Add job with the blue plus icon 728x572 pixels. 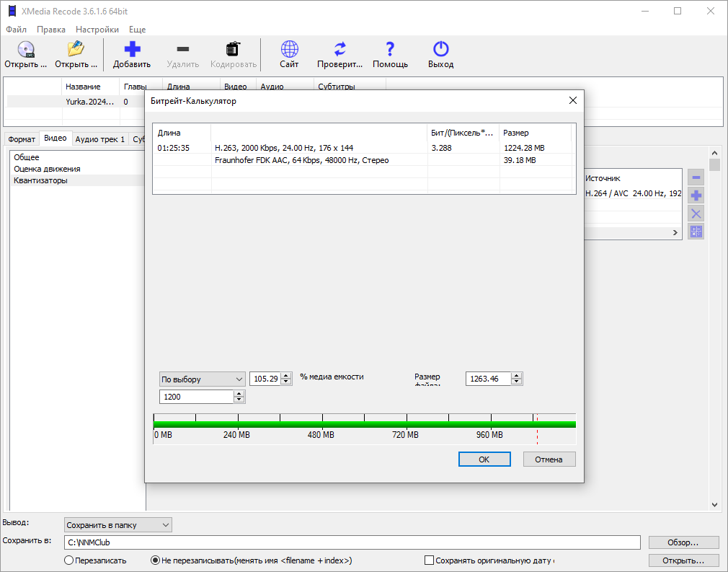point(132,49)
